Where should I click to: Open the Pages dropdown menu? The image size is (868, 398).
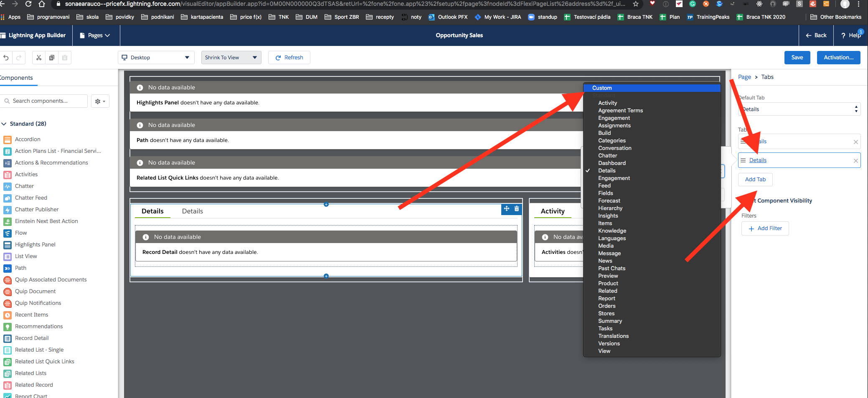pos(95,35)
